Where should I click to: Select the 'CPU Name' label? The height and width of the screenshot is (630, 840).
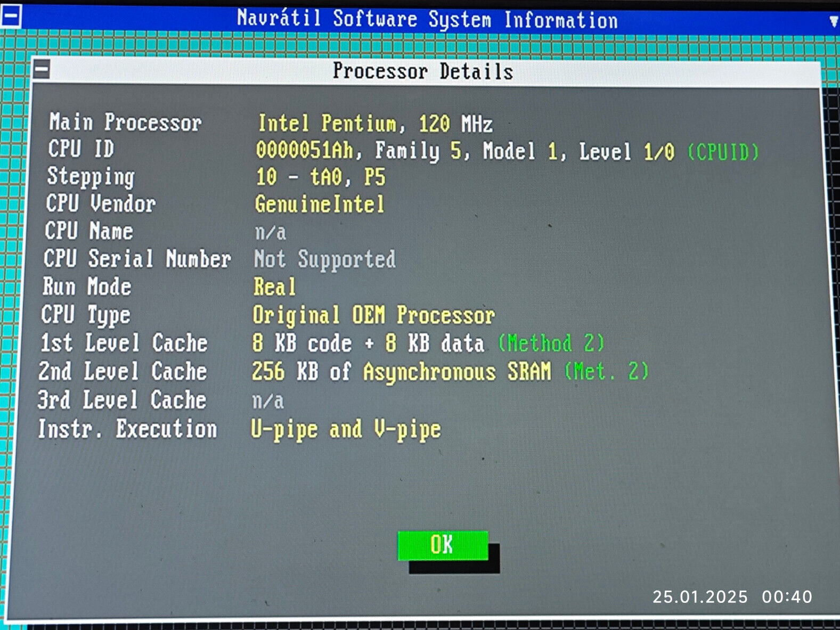[89, 231]
